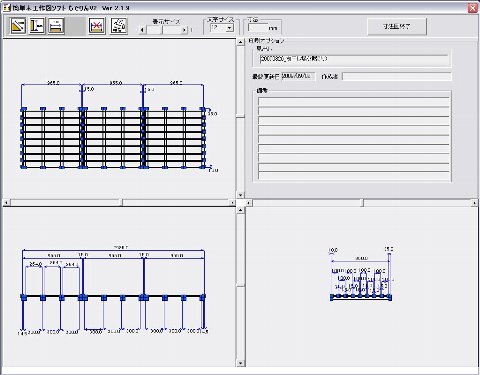Click the down arrow of bottom-left pane vertical scrollbar
The width and height of the screenshot is (480, 375).
240,363
